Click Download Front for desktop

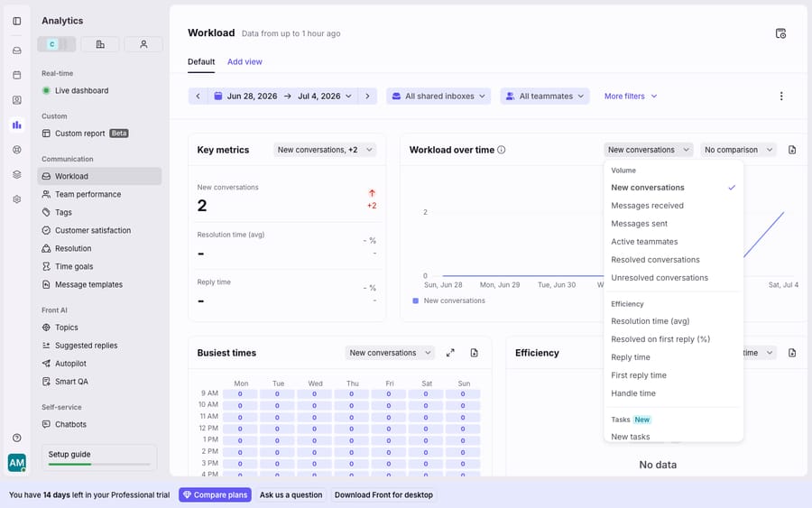coord(383,495)
